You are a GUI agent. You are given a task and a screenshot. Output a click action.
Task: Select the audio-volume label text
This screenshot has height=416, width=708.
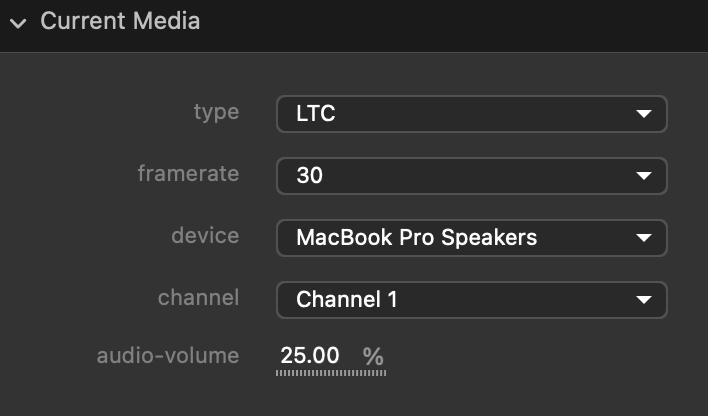point(168,355)
